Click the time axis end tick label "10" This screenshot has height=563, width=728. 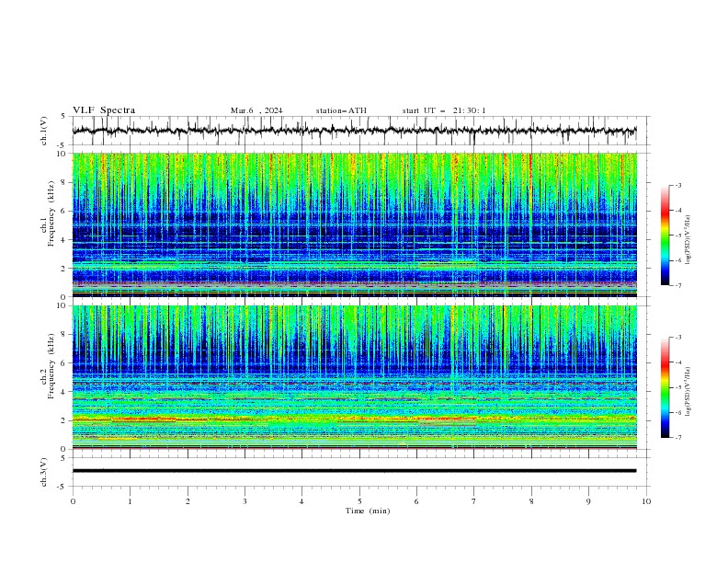click(x=646, y=501)
